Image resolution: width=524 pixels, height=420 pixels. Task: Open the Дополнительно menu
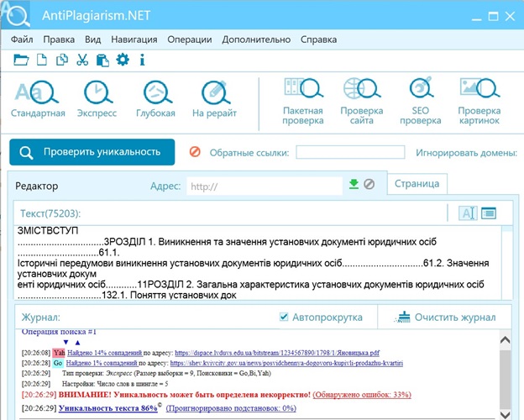point(256,39)
